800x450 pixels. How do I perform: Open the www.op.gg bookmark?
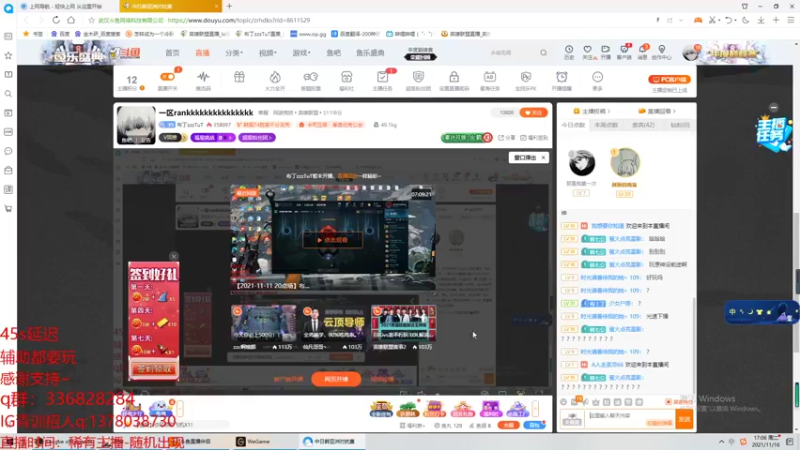point(308,34)
